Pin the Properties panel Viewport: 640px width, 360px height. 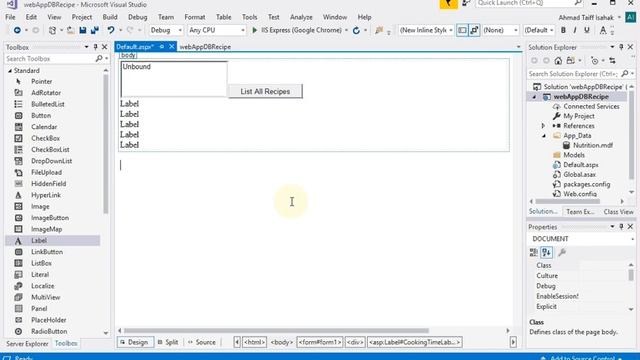[x=621, y=227]
